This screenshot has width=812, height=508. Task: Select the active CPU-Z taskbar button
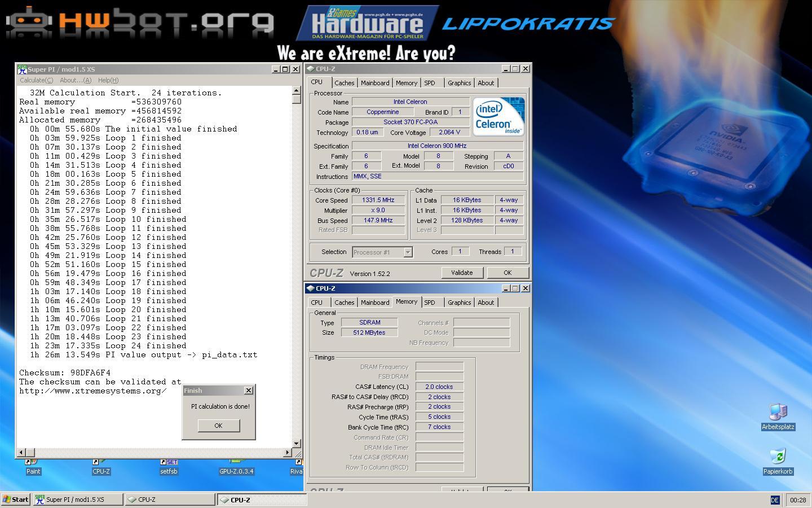pyautogui.click(x=262, y=500)
